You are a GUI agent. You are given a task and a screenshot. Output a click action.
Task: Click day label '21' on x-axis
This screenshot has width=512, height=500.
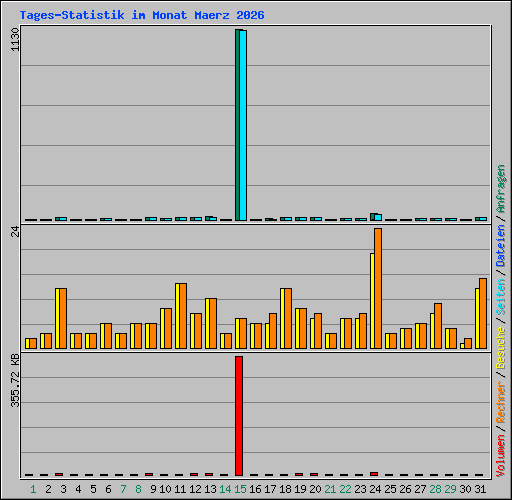(x=330, y=489)
